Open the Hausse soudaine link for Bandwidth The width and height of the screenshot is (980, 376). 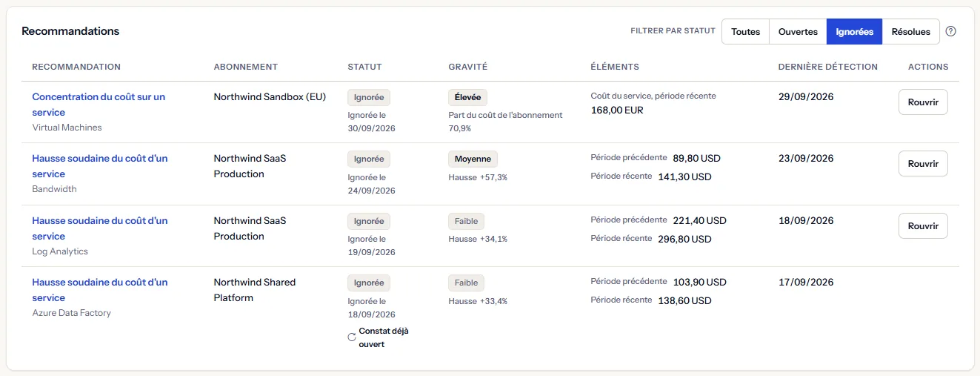(x=100, y=166)
